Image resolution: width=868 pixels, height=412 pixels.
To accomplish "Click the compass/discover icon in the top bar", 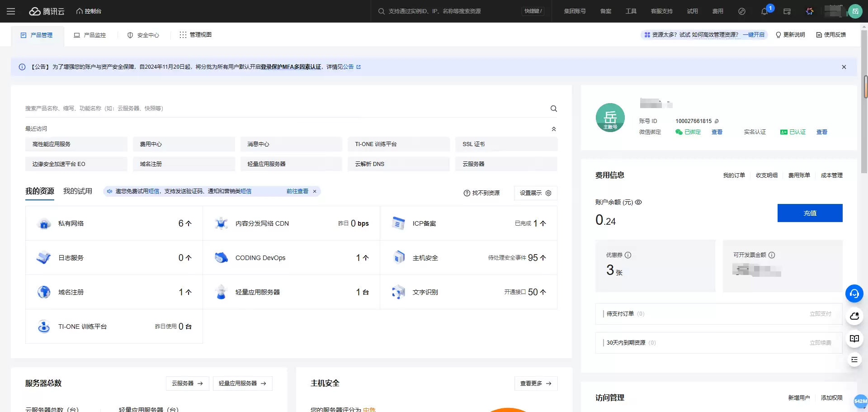I will [x=741, y=11].
